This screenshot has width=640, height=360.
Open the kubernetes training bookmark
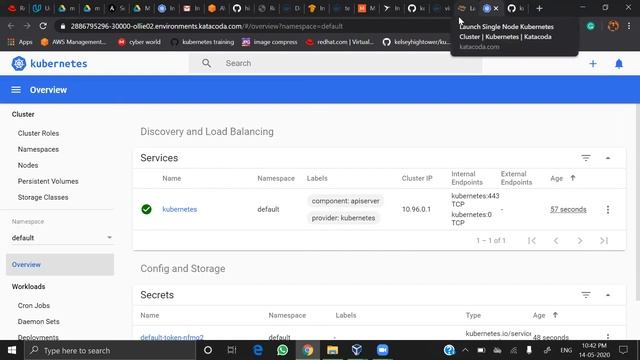point(202,42)
